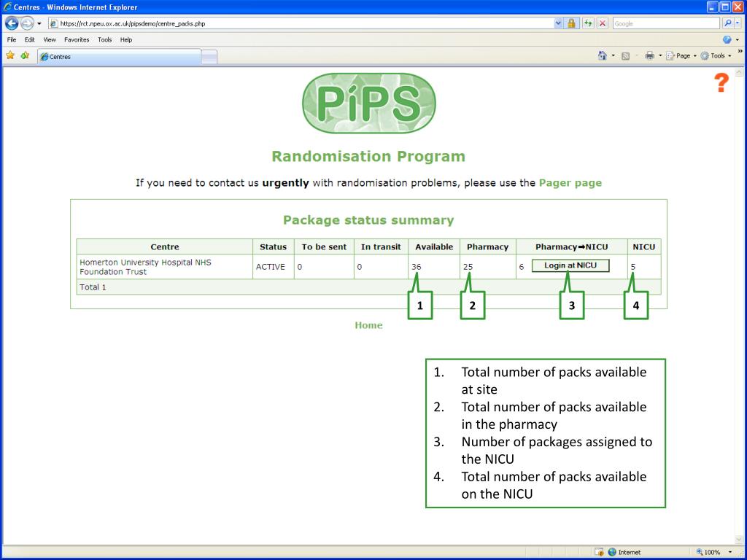747x560 pixels.
Task: Click Add to Favorites star-plus icon
Action: (25, 55)
